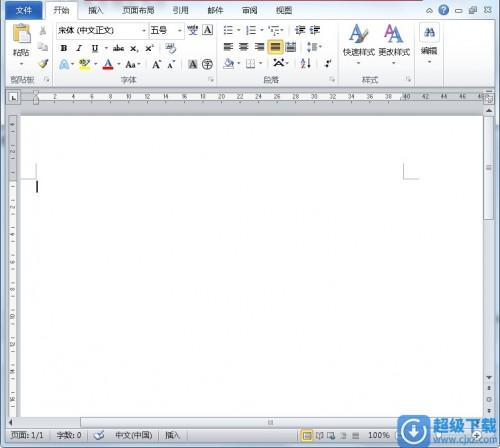Select the Format Painter brush
This screenshot has height=448, width=500.
click(43, 63)
